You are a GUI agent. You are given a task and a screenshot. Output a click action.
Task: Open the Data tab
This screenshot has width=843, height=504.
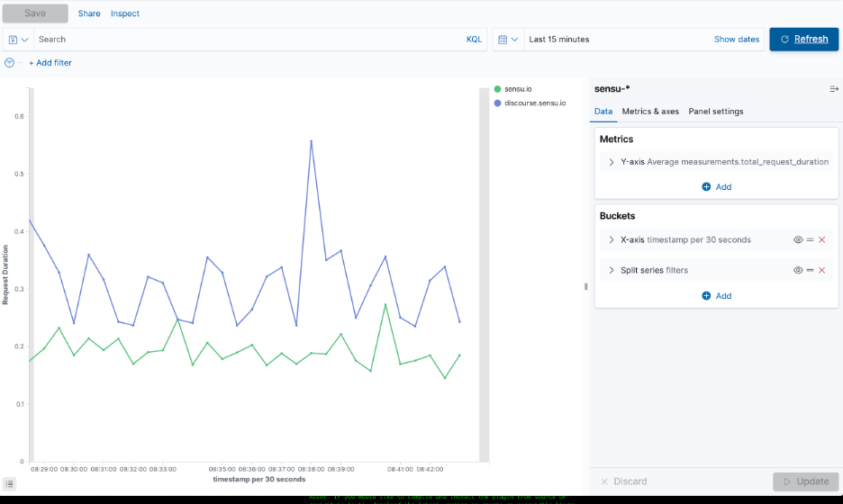coord(603,112)
